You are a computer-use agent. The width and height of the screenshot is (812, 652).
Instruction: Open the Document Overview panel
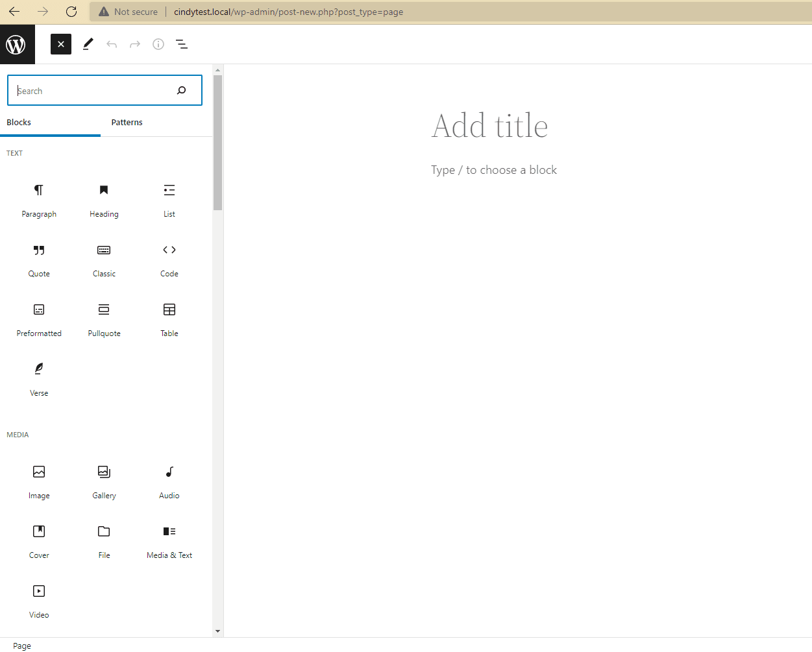181,44
